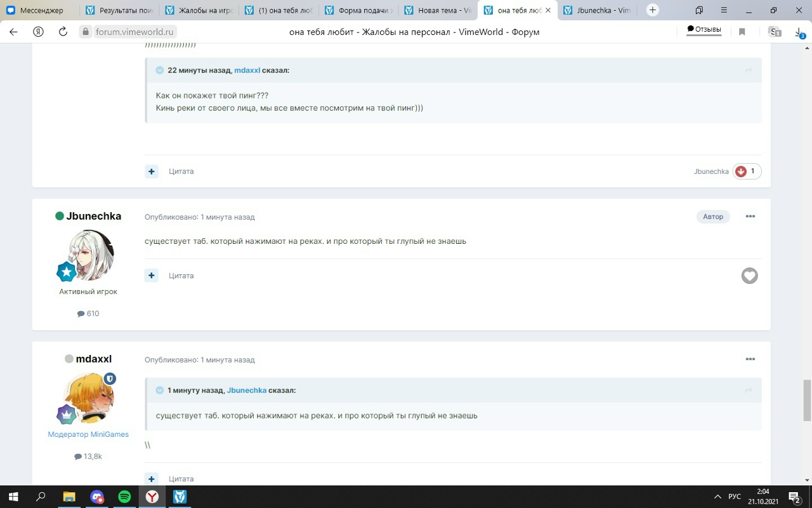Screen dimensions: 812x508
Task: Collapse the quote from mdaxxl at top
Action: (160, 70)
